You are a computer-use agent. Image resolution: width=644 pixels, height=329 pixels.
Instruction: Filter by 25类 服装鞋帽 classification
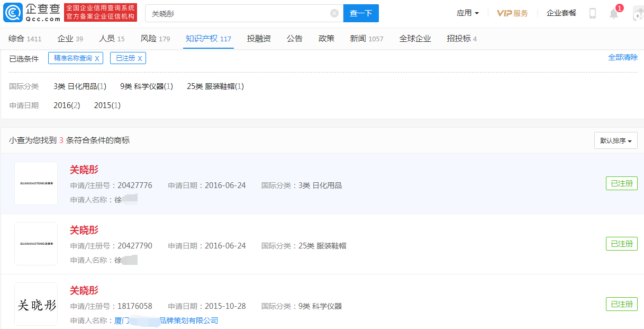pyautogui.click(x=214, y=86)
